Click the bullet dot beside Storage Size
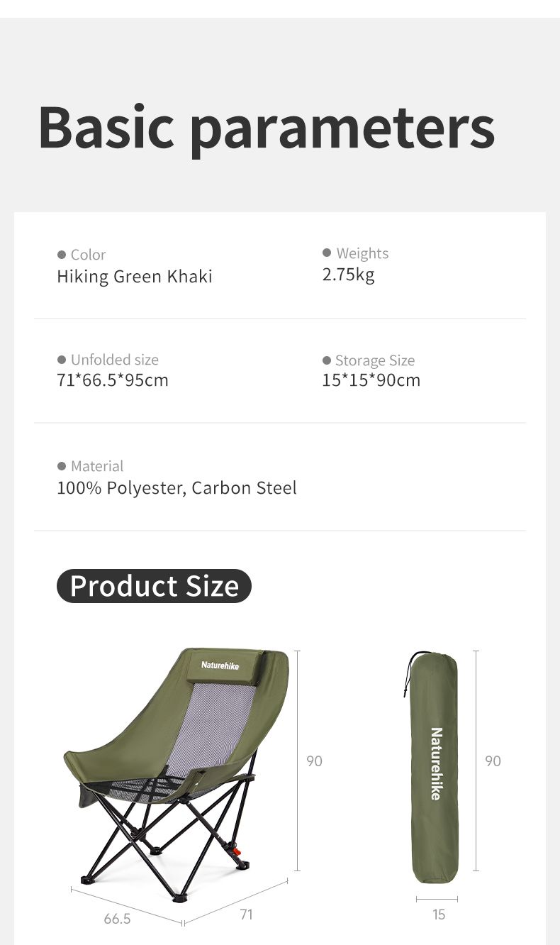 tap(327, 360)
